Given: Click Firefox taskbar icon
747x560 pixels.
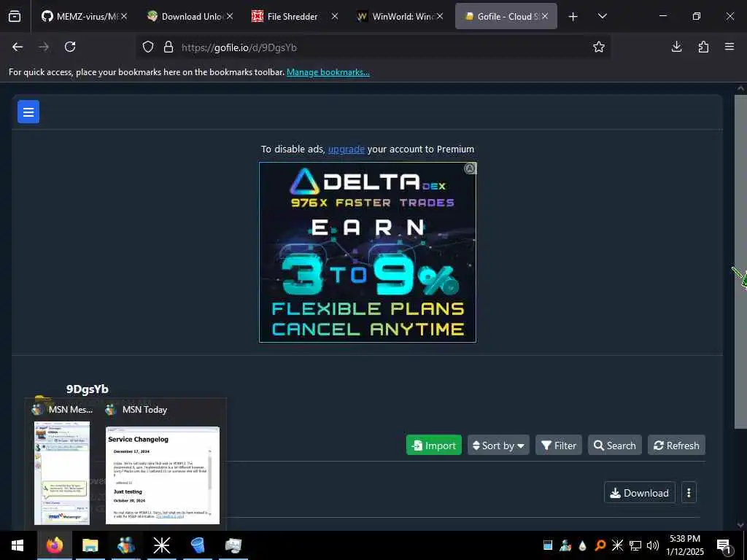Looking at the screenshot, I should [54, 545].
